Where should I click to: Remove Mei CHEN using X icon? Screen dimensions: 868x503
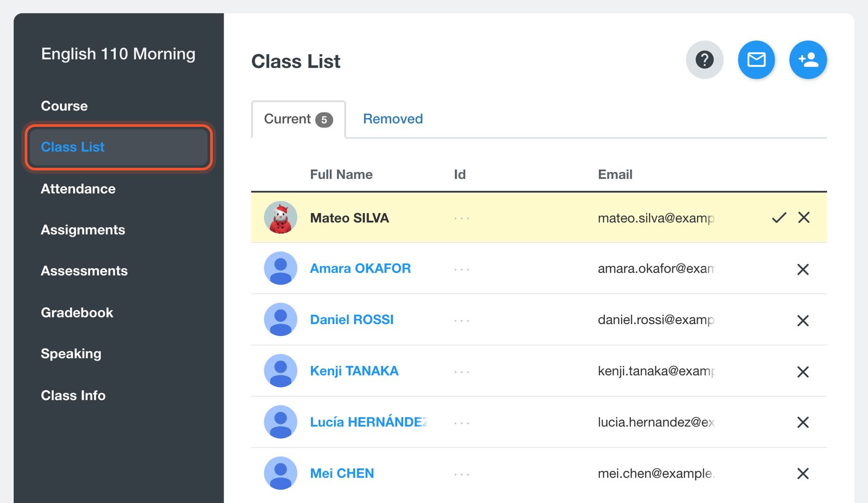[x=803, y=474]
